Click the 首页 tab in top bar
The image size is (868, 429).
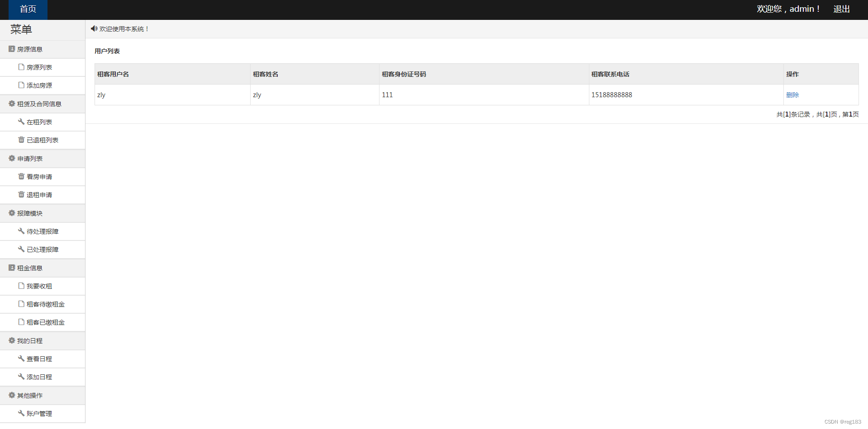[28, 9]
